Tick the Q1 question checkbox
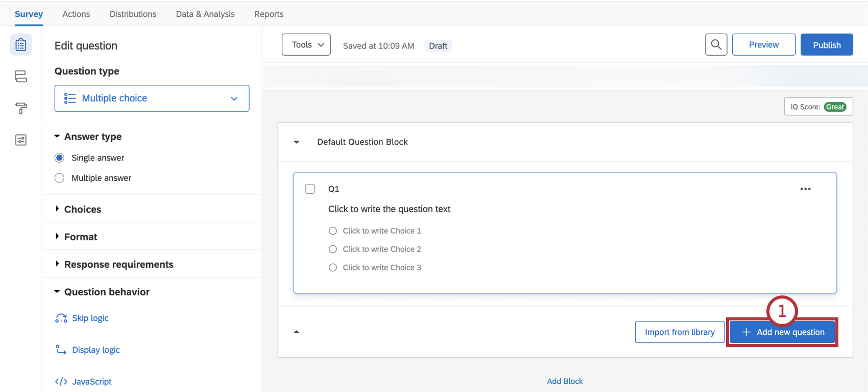Image resolution: width=868 pixels, height=392 pixels. pyautogui.click(x=310, y=189)
